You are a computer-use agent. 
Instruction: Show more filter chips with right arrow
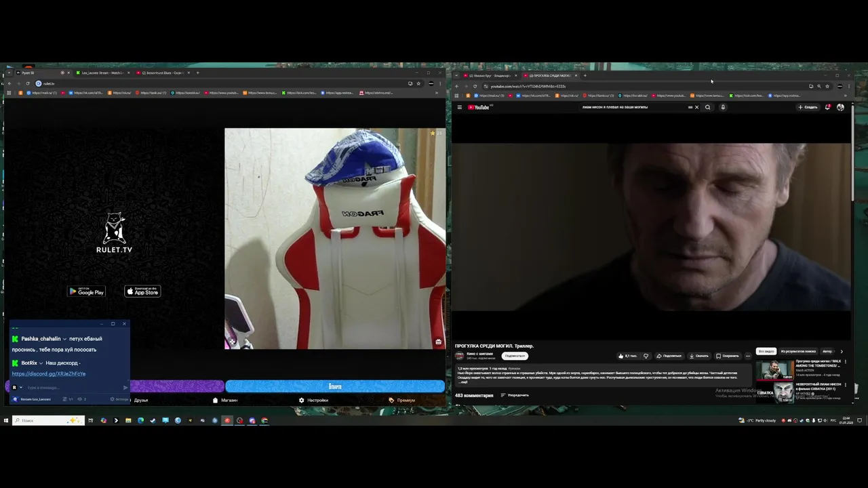point(842,351)
